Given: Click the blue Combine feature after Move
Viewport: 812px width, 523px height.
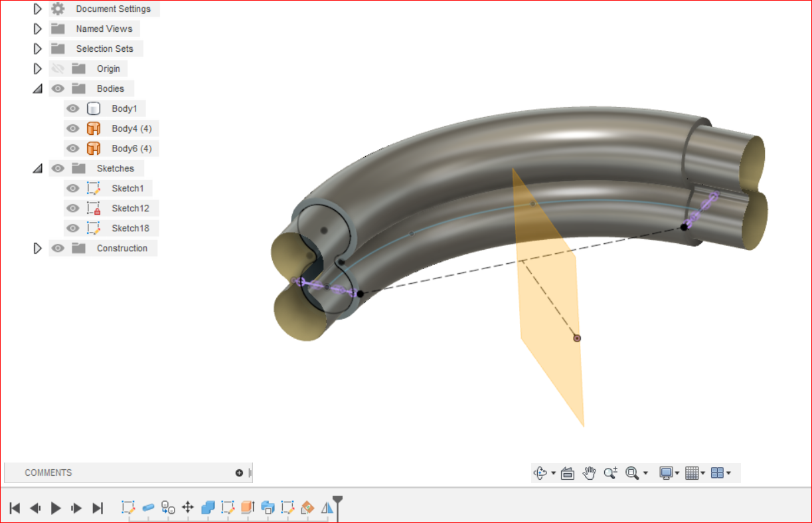Looking at the screenshot, I should (208, 508).
